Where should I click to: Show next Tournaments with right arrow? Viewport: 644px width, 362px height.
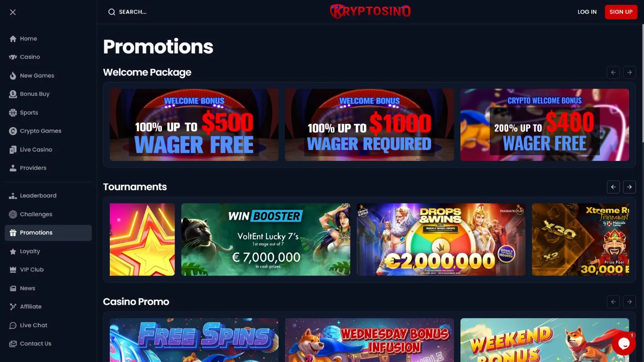click(x=630, y=187)
